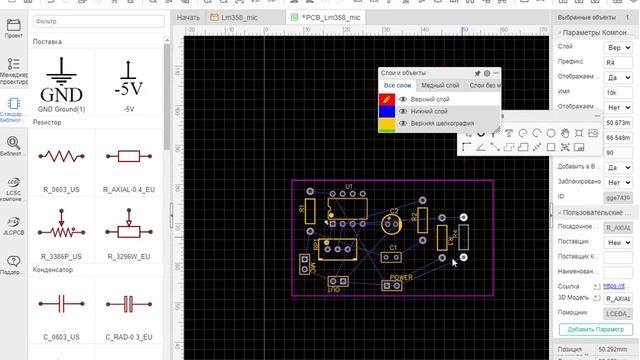640x360 pixels.
Task: Click the red top layer color swatch
Action: [387, 99]
